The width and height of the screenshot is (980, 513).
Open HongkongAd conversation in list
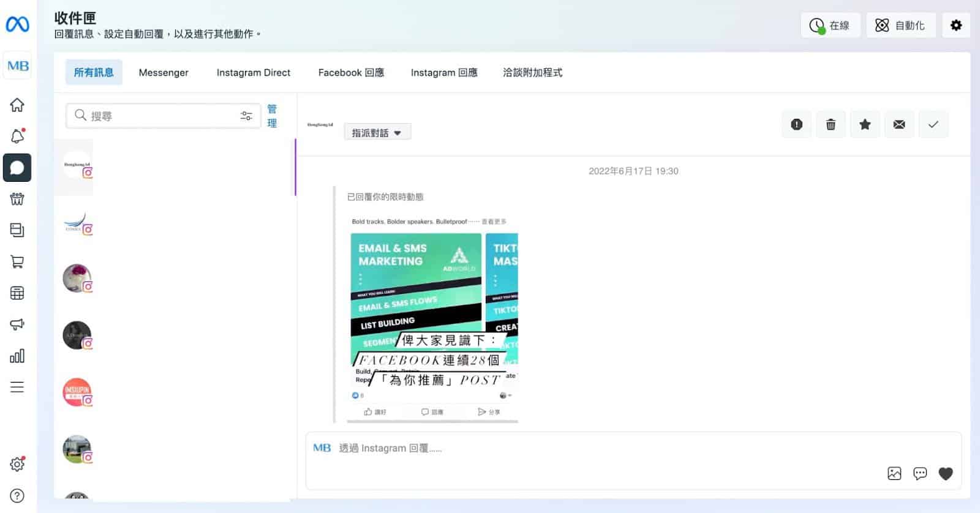coord(78,165)
